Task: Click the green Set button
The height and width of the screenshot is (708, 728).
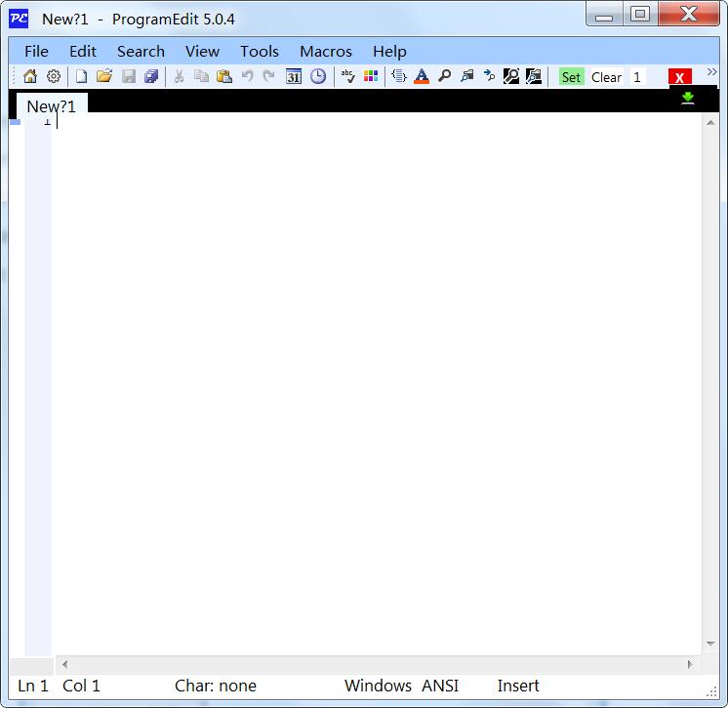Action: [571, 77]
